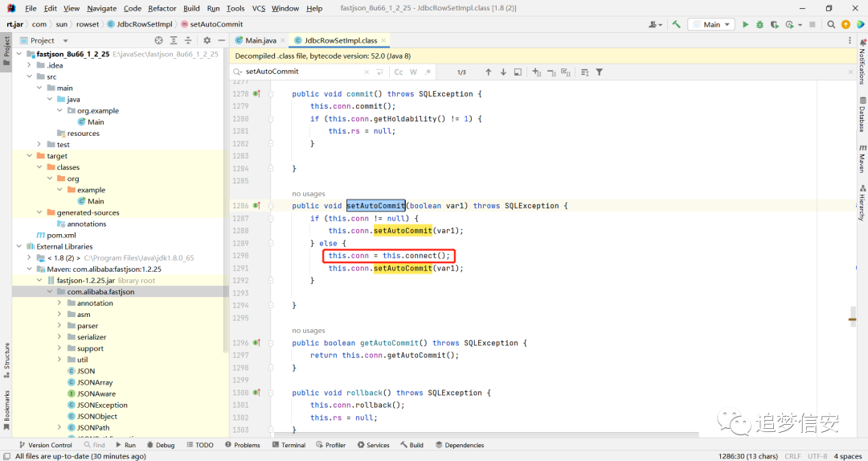Open the Terminal tool window
The image size is (868, 461).
click(x=293, y=445)
